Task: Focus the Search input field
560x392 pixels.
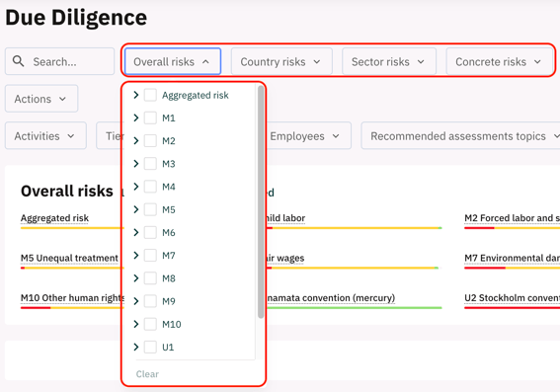Action: (x=59, y=61)
